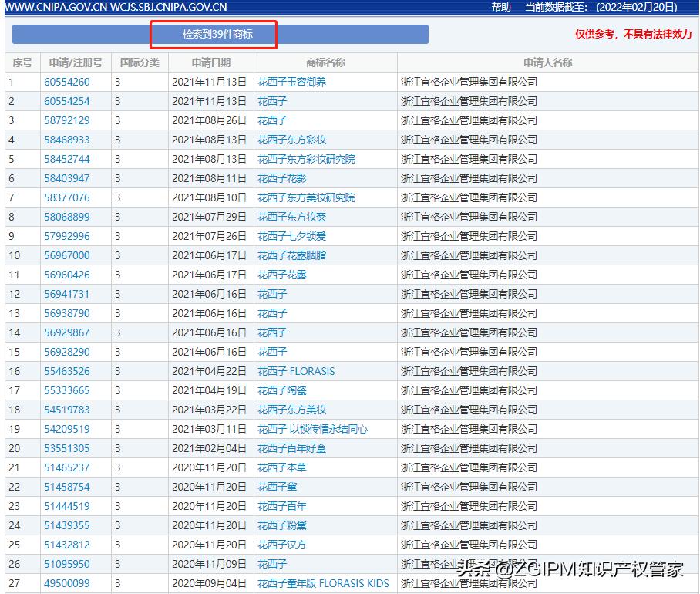Open trademark 花西子东方彩妆研究院

pyautogui.click(x=306, y=159)
